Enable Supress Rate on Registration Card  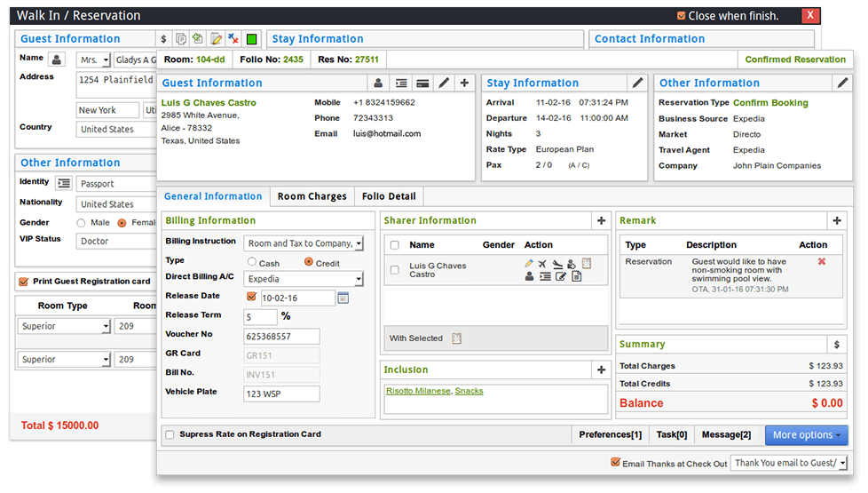click(x=170, y=435)
